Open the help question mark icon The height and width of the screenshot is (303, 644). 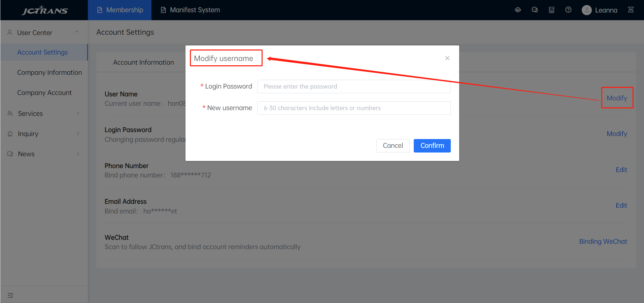568,10
